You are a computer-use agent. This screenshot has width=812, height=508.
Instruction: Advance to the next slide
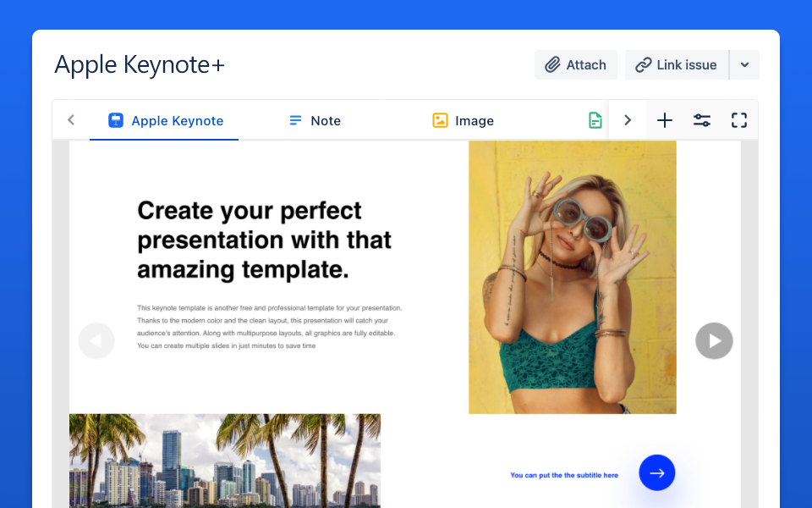click(x=714, y=341)
